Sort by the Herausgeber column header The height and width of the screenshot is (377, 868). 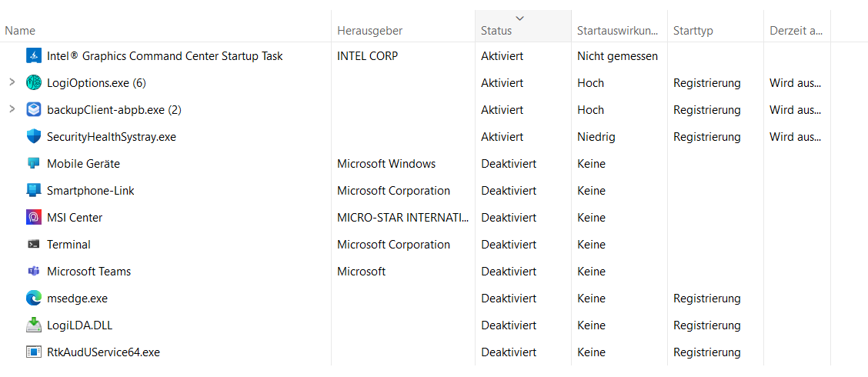[369, 31]
